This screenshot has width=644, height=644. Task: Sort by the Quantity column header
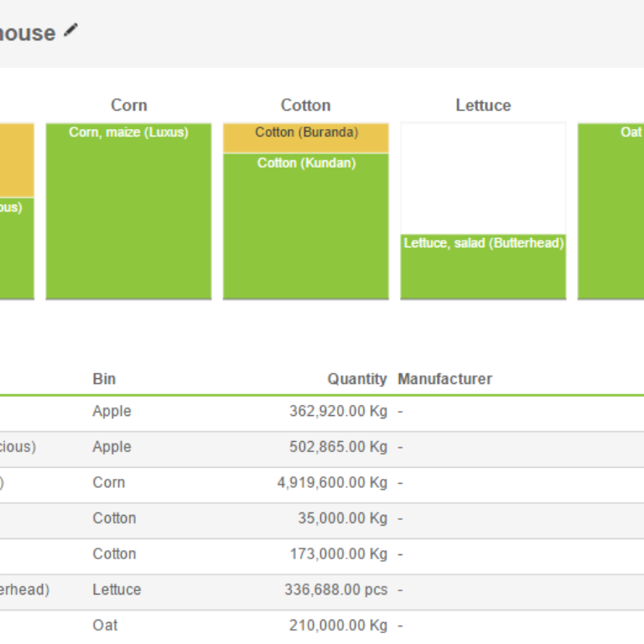click(x=357, y=379)
